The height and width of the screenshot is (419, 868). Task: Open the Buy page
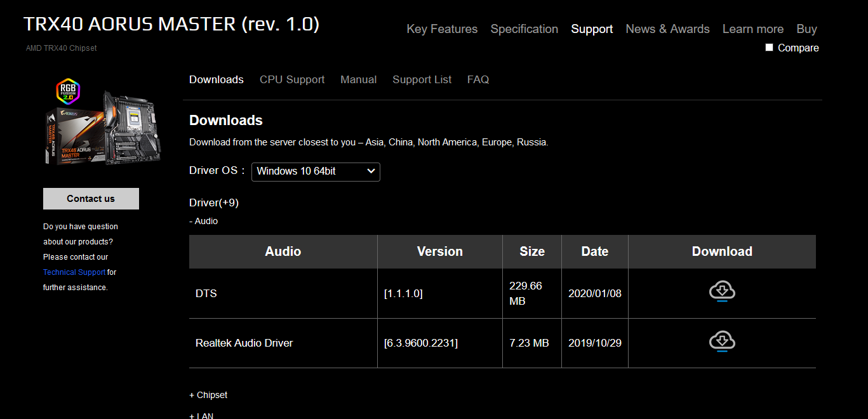pos(806,29)
